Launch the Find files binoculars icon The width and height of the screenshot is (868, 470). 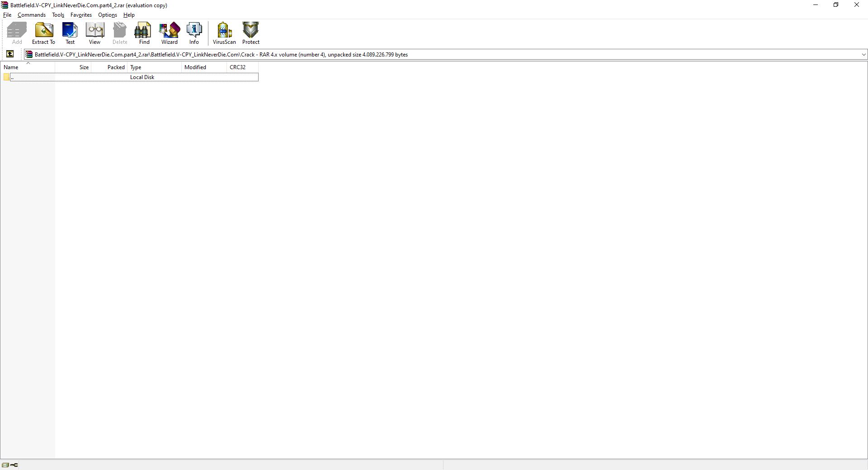pyautogui.click(x=144, y=33)
